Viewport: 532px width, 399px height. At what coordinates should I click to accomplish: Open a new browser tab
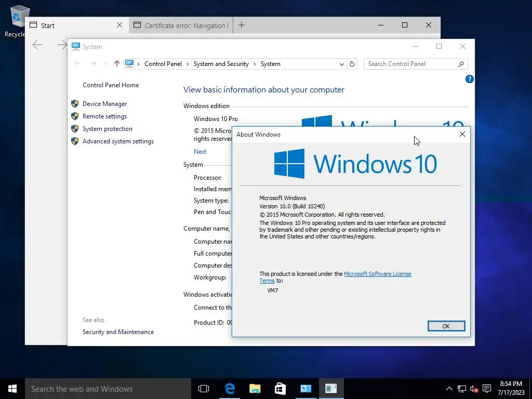coord(242,25)
